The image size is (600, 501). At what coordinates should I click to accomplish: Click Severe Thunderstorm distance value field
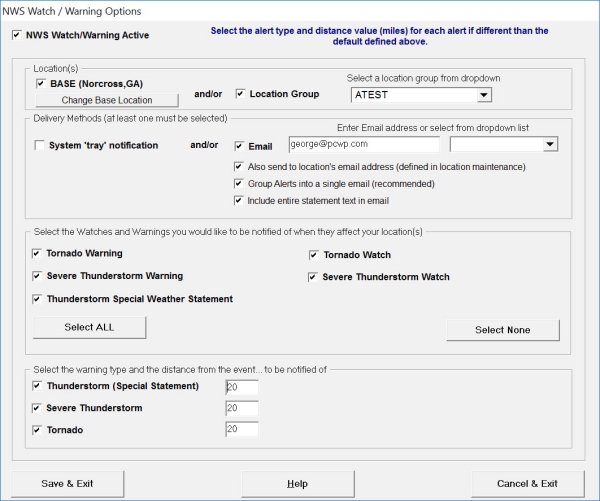(x=242, y=408)
